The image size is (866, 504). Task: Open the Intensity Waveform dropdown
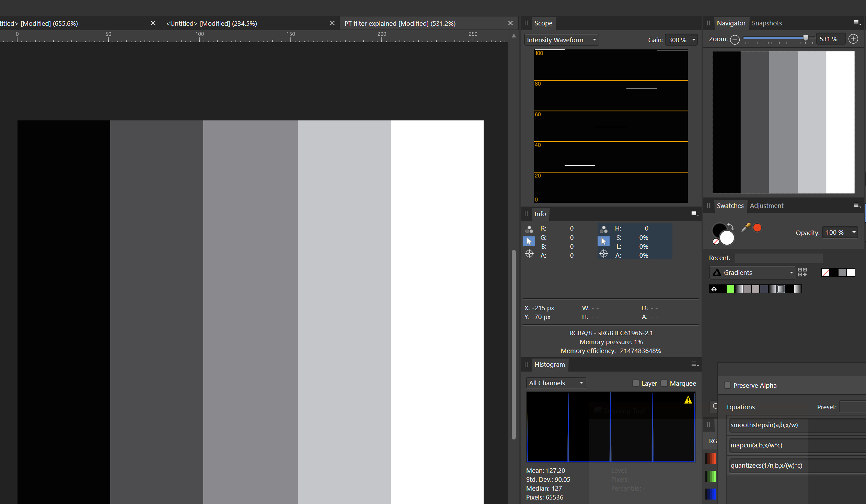tap(561, 39)
